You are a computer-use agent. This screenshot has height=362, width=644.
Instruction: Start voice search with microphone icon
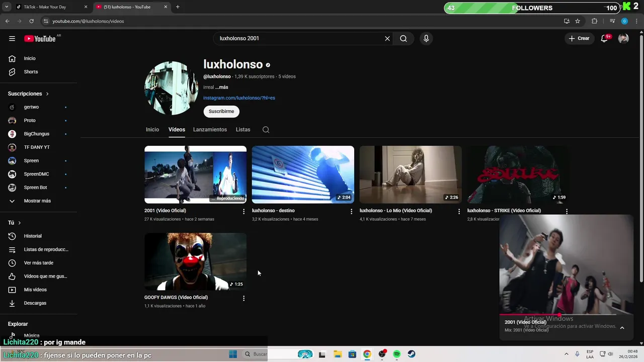click(426, 39)
